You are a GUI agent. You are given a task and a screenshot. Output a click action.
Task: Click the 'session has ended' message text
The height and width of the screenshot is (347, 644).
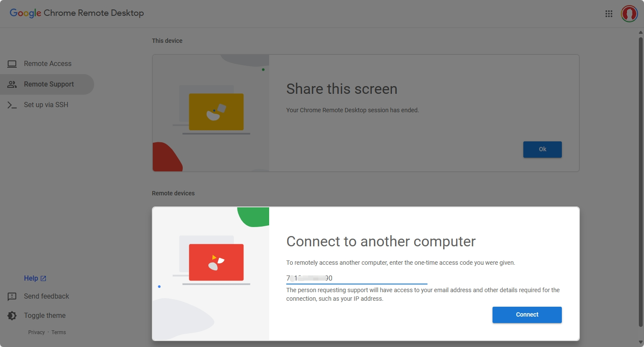[353, 110]
